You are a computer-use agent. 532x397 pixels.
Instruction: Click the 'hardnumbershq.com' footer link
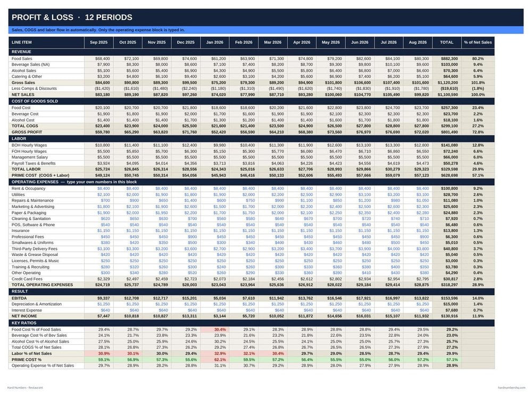click(511, 388)
